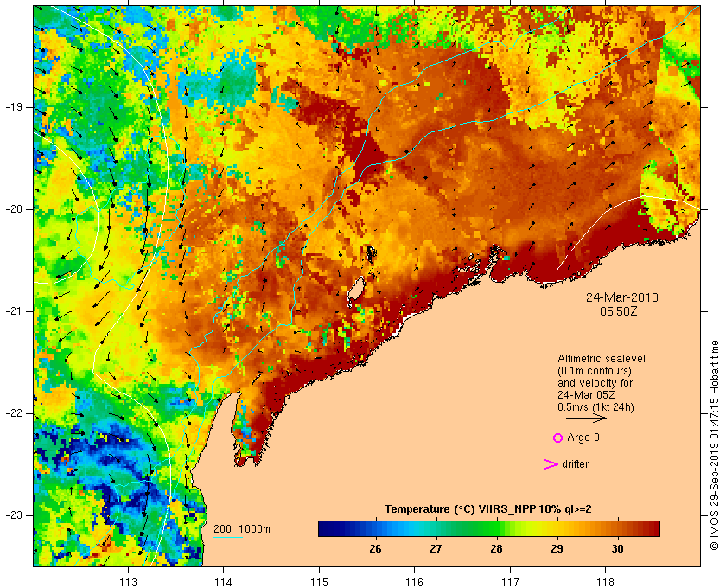Click the '24-Mar 05Z' legend text
The width and height of the screenshot is (726, 588).
[x=587, y=395]
